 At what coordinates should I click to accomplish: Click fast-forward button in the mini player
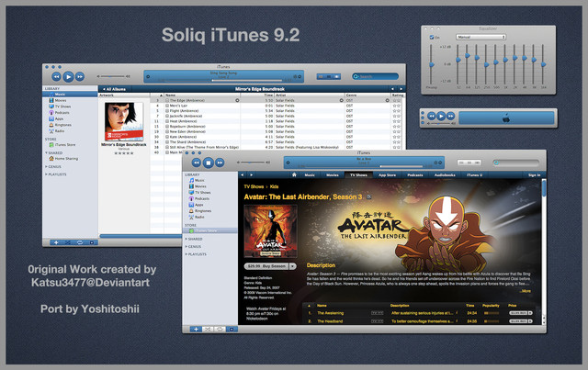point(450,117)
